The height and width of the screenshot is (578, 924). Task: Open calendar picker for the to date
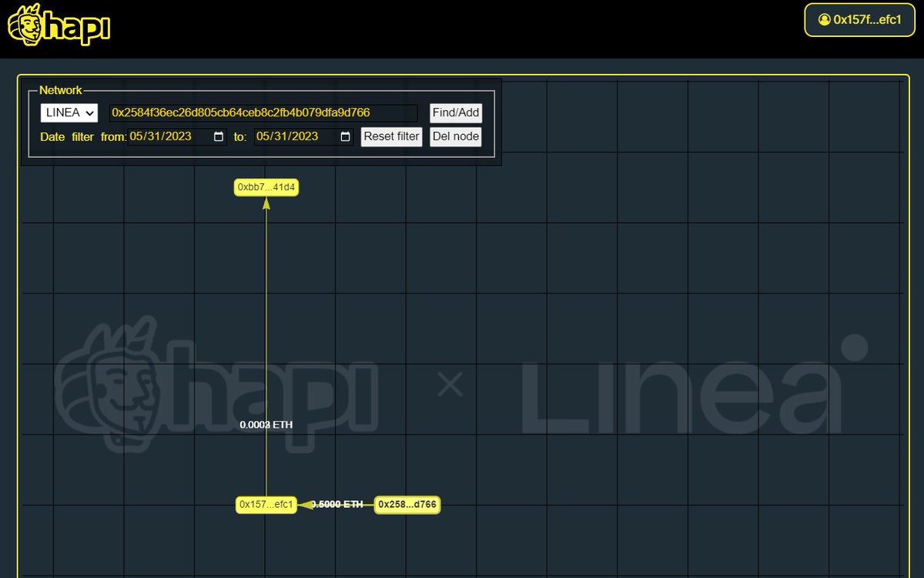tap(346, 136)
